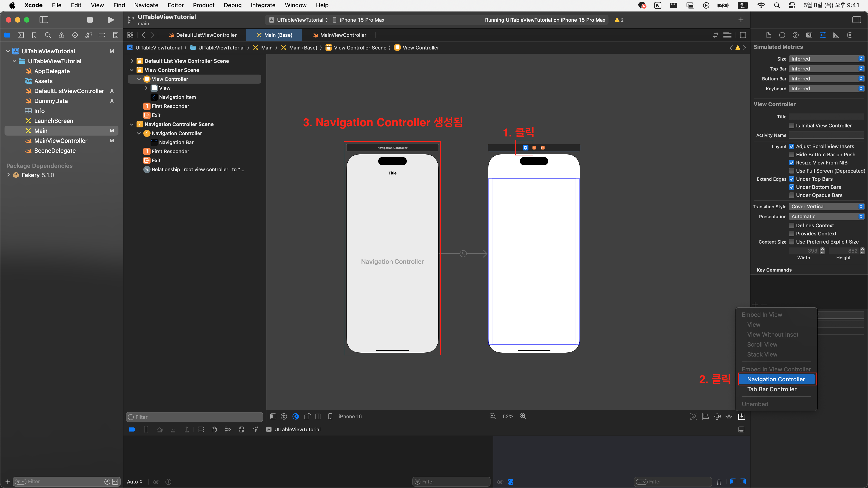Show the Connections inspector

pos(850,35)
